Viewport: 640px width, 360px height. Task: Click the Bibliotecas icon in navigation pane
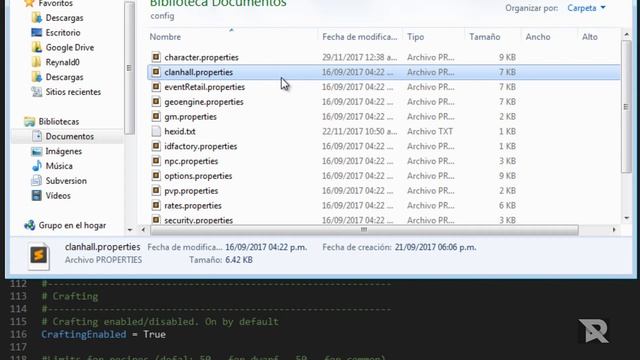[x=29, y=121]
